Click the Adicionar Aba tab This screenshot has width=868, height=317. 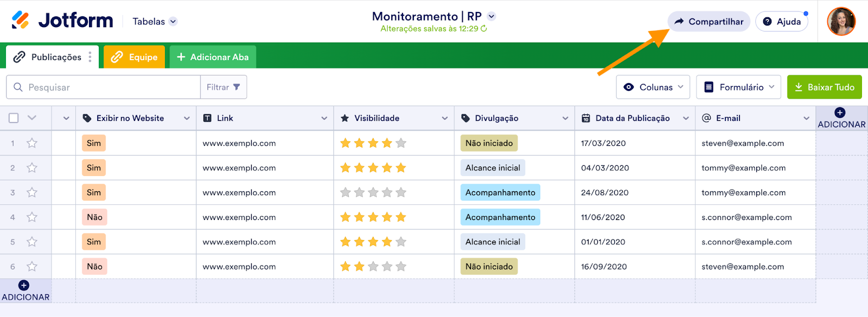pyautogui.click(x=213, y=57)
